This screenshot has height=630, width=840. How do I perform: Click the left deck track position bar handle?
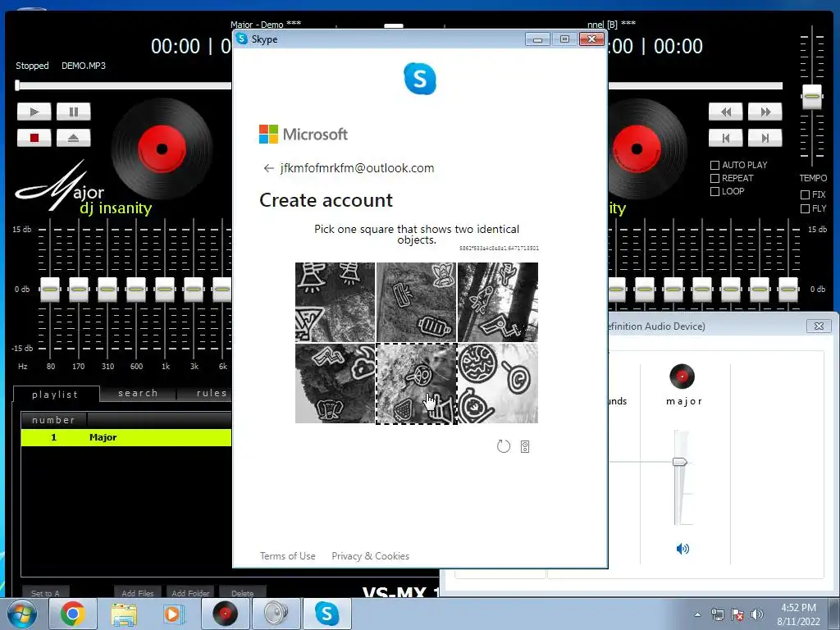[18, 85]
